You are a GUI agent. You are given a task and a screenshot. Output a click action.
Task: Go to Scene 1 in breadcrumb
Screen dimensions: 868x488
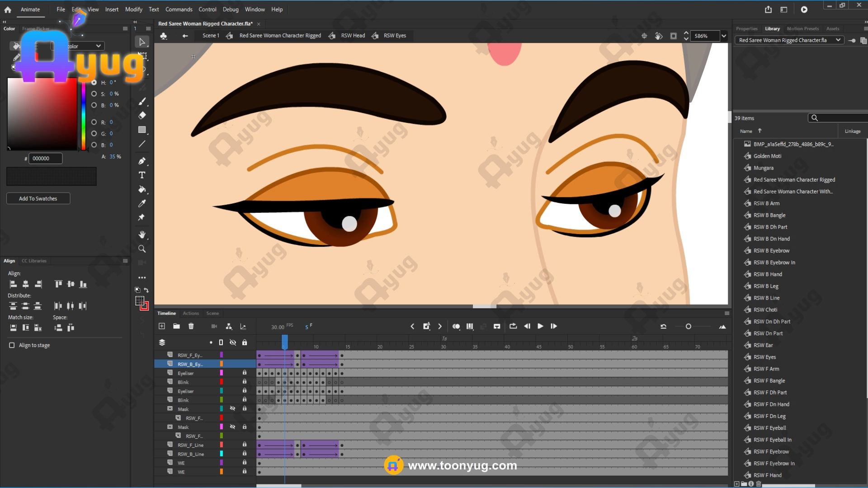tap(211, 35)
